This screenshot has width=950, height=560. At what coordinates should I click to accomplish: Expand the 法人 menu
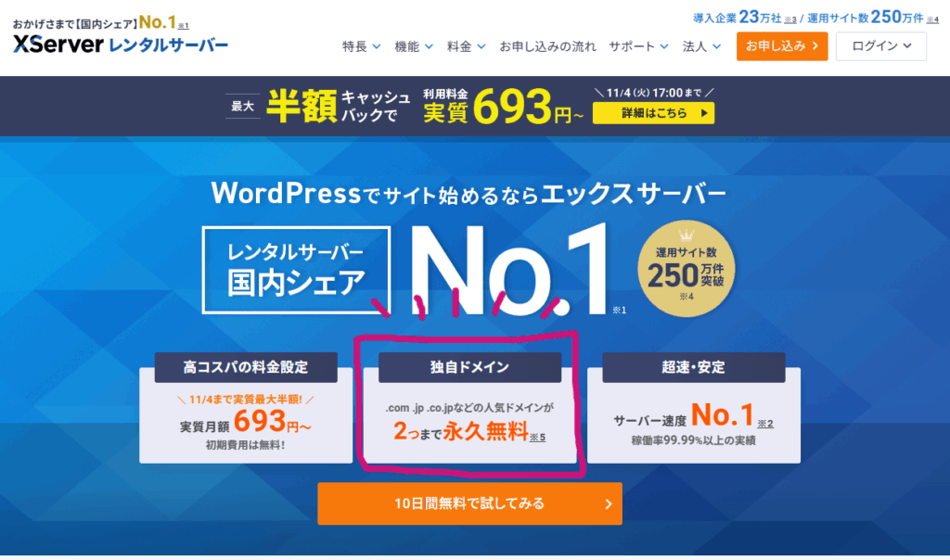click(x=700, y=45)
